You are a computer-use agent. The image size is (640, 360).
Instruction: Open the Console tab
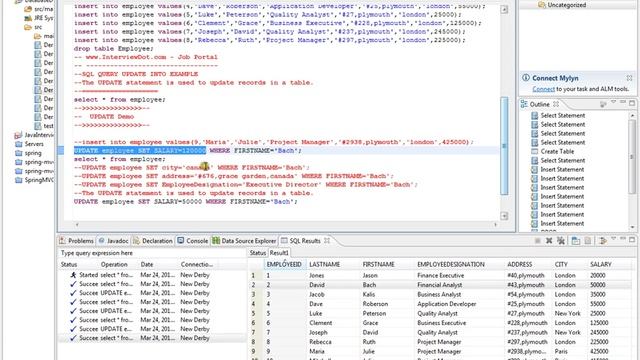pos(193,241)
